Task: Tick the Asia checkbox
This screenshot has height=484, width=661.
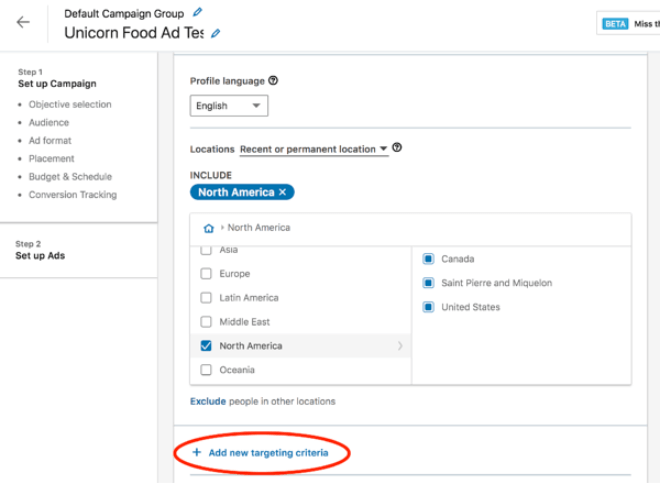Action: point(206,250)
